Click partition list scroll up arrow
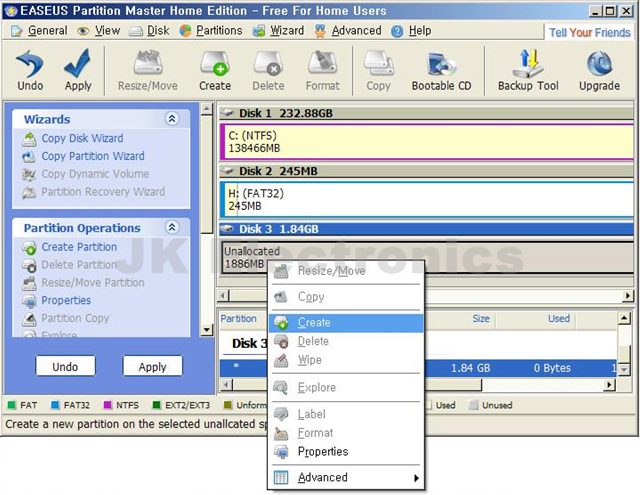640x495 pixels. pyautogui.click(x=624, y=317)
